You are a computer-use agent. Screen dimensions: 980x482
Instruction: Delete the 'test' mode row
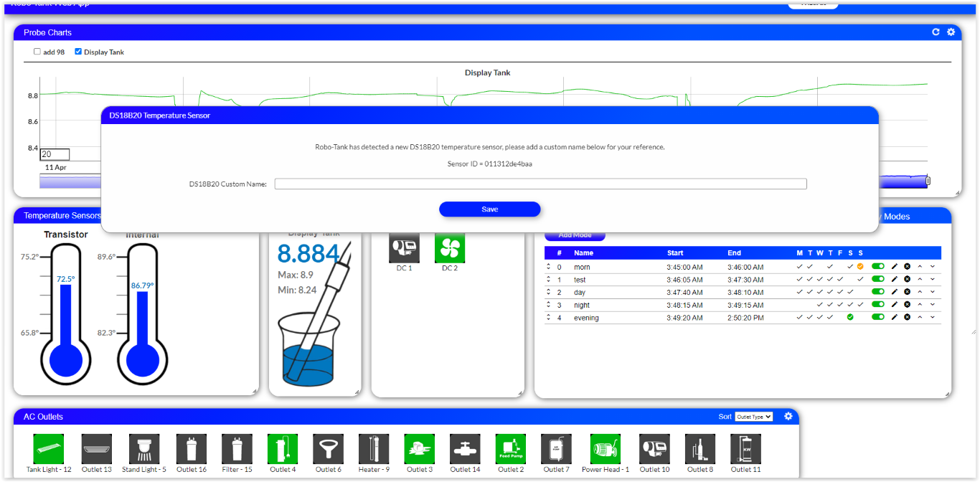907,280
